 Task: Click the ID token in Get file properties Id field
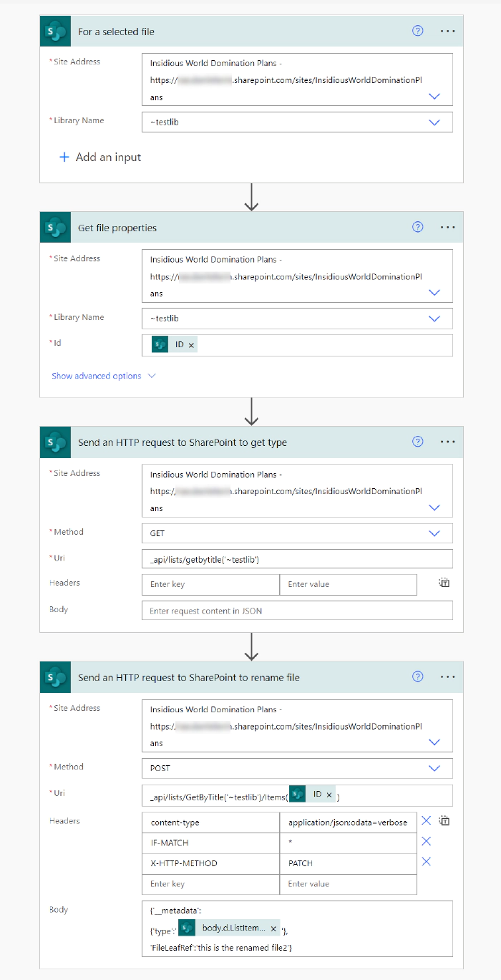coord(175,345)
